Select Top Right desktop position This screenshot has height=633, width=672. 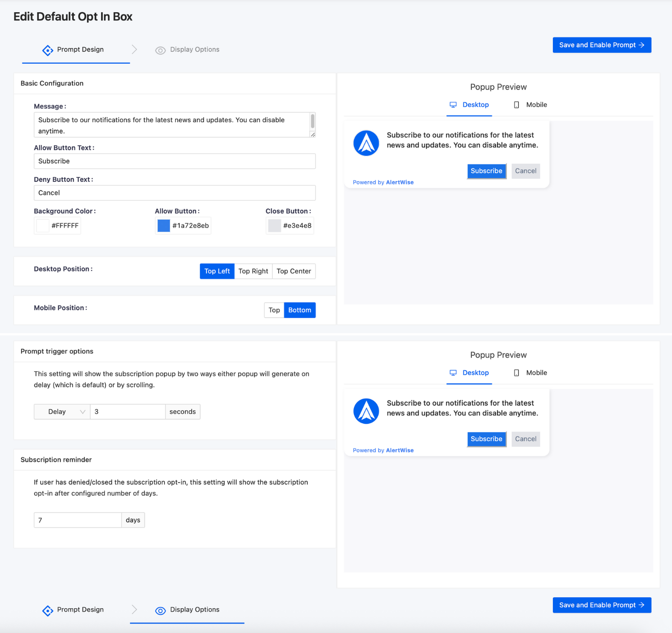point(253,271)
